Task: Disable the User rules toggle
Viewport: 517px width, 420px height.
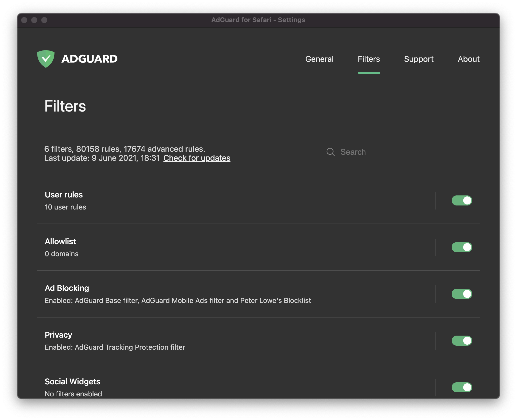Action: click(461, 200)
